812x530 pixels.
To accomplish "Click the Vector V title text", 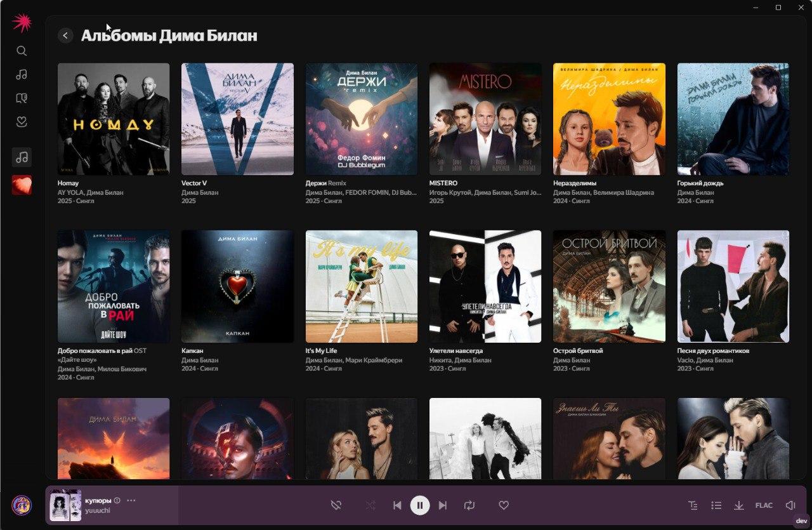I will coord(194,183).
